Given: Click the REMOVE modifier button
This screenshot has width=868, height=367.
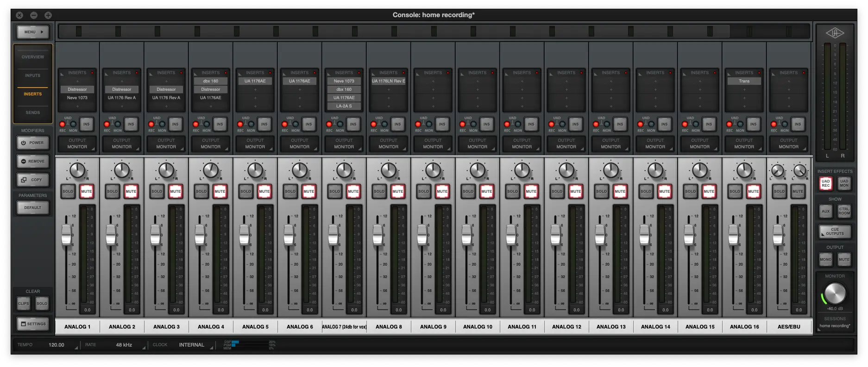Looking at the screenshot, I should [33, 161].
